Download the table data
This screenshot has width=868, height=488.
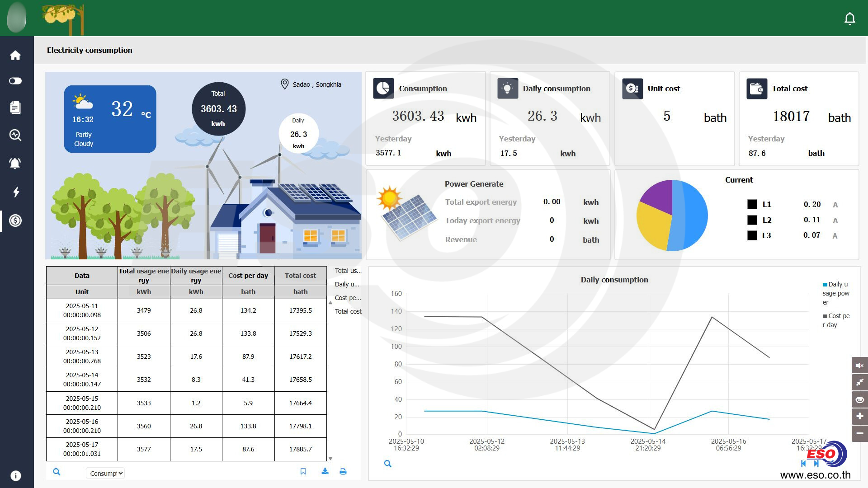(325, 471)
